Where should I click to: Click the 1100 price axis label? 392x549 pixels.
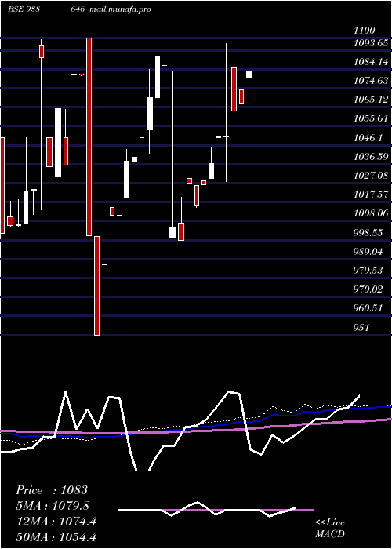pos(365,31)
